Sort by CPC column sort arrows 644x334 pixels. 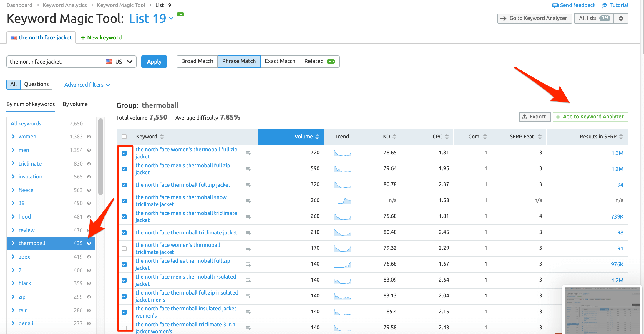pos(447,137)
